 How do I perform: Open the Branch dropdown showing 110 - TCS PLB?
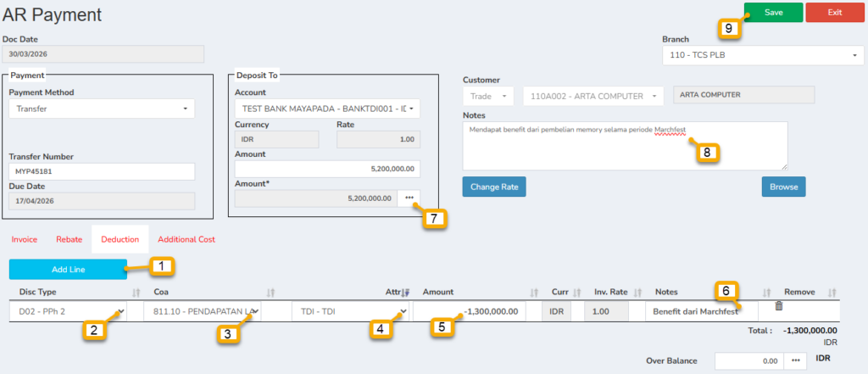(762, 56)
